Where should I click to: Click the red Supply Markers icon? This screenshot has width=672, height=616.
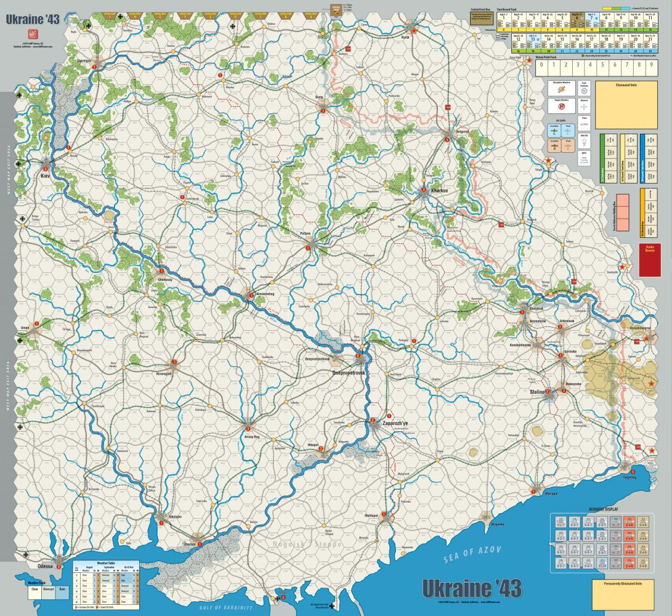tap(561, 107)
